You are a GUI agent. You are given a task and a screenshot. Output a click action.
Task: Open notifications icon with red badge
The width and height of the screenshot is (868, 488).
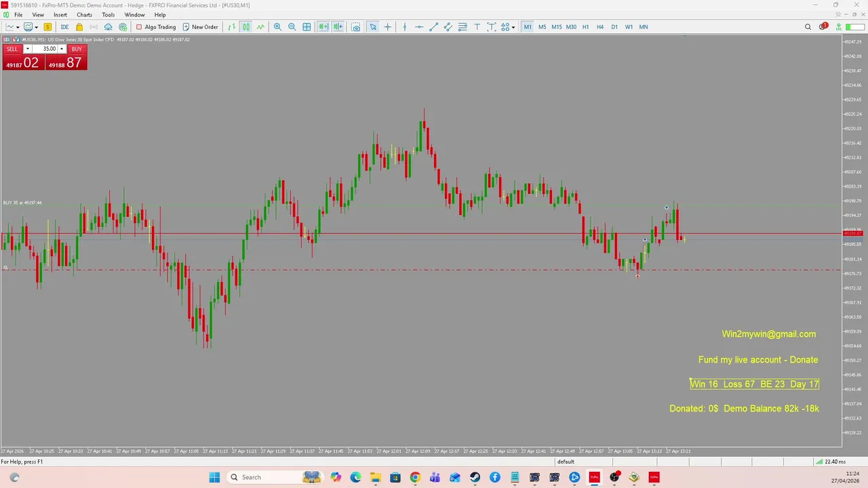pos(823,27)
